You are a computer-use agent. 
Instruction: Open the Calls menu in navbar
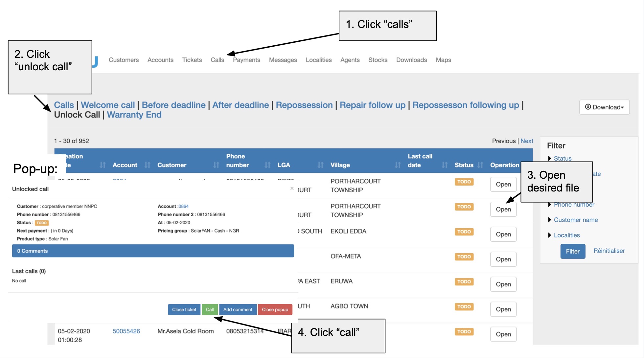pyautogui.click(x=217, y=60)
